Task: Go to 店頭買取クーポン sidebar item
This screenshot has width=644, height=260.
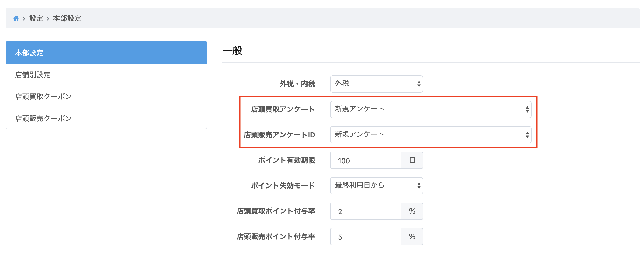Action: pyautogui.click(x=106, y=96)
